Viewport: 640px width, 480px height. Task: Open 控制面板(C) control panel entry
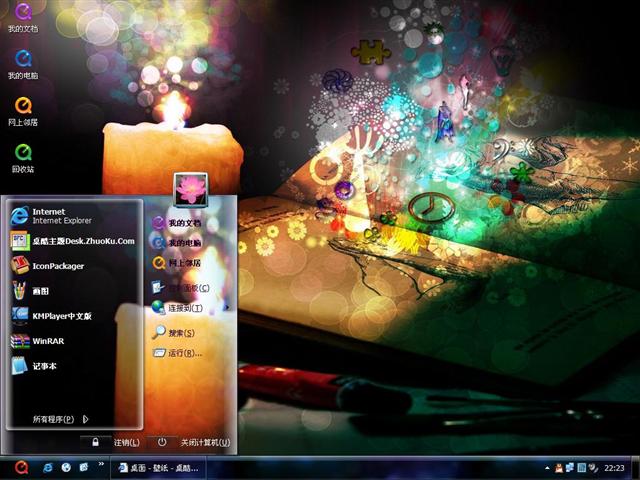coord(180,288)
